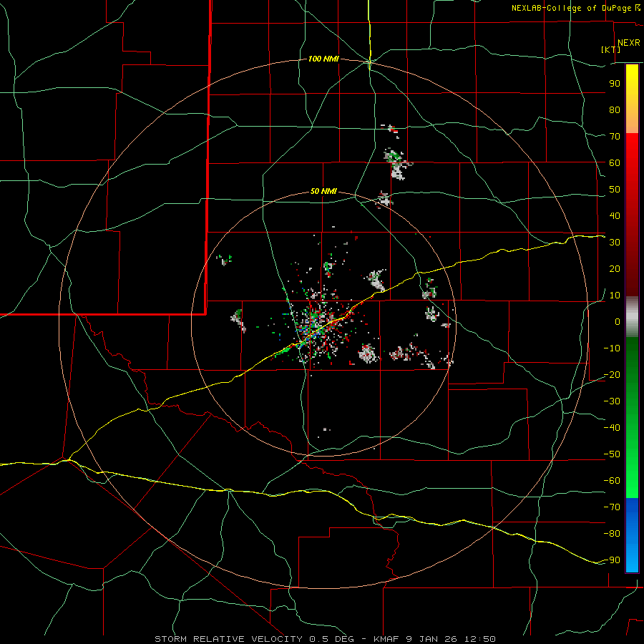Click the KMAF radar site identifier in the caption
Image resolution: width=644 pixels, height=644 pixels.
pos(387,639)
